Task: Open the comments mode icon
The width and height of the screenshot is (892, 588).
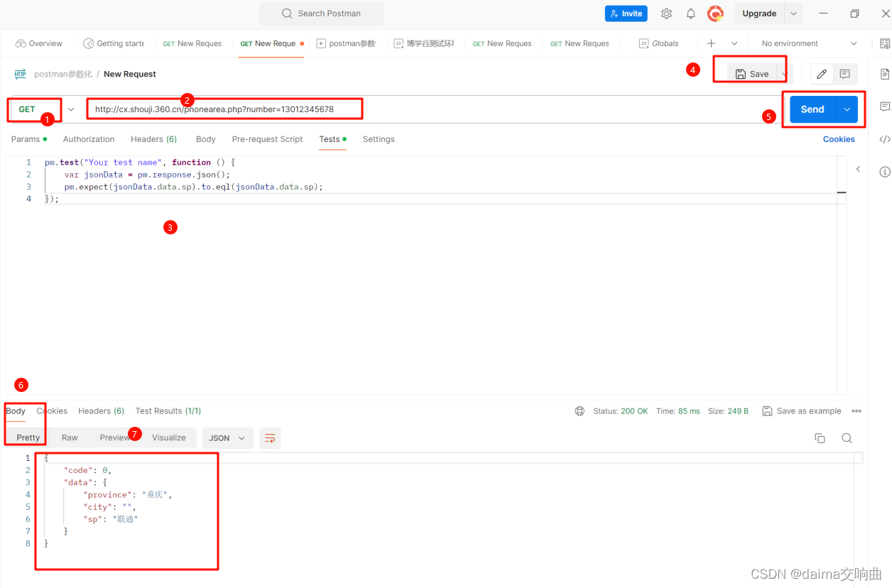Action: tap(844, 74)
